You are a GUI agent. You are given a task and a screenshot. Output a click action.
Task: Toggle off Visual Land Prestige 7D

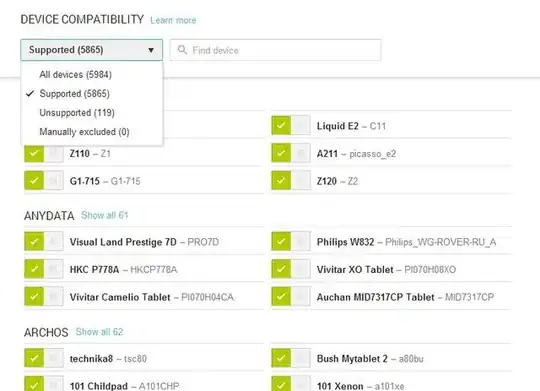[44, 241]
